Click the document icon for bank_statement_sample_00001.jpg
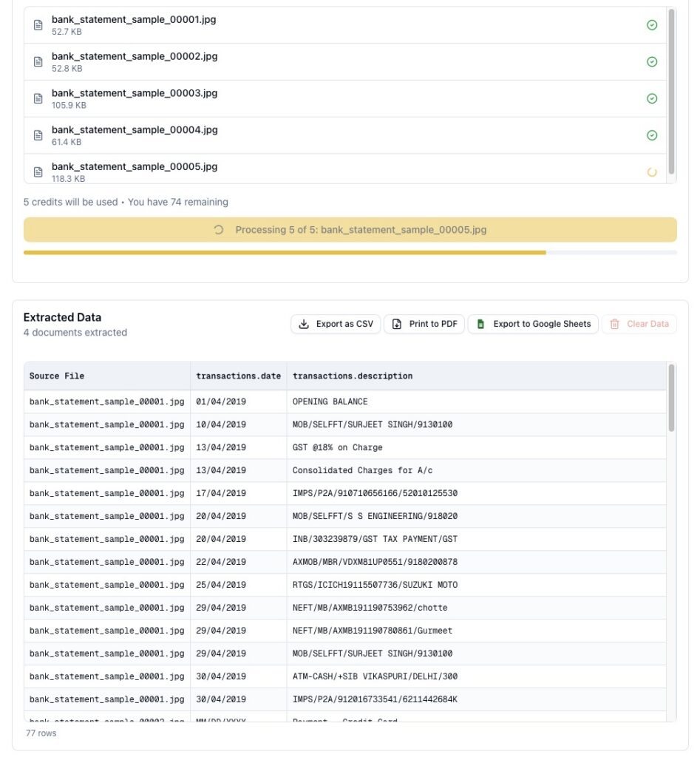 (x=38, y=25)
